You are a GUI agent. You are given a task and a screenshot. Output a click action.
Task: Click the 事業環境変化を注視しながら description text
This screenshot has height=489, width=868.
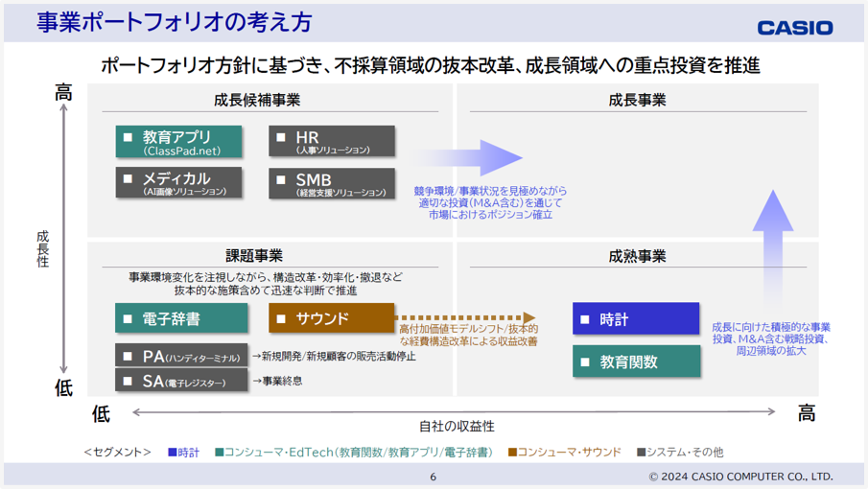click(x=266, y=284)
